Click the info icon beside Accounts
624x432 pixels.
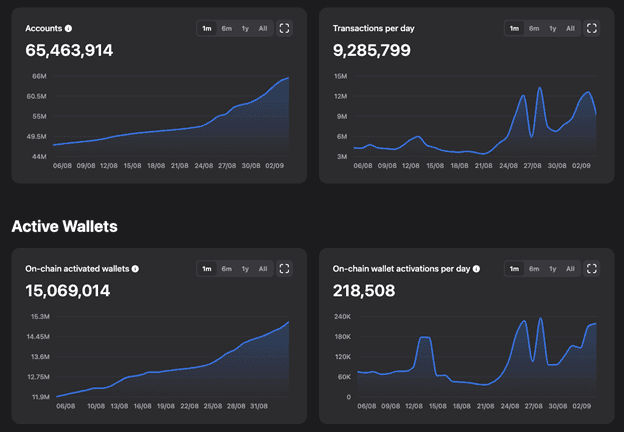click(x=68, y=29)
